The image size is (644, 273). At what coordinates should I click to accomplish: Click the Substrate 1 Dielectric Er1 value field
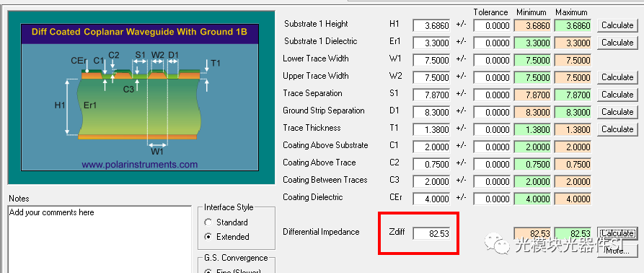[432, 43]
